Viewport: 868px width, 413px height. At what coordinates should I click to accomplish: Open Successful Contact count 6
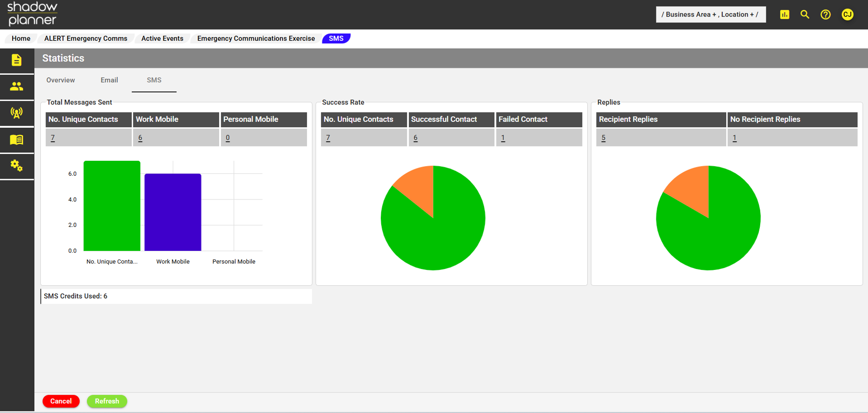(x=416, y=138)
